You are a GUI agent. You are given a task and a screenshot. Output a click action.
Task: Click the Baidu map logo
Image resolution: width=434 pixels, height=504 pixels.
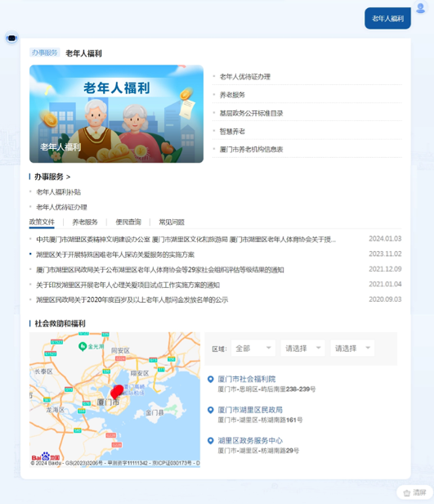pyautogui.click(x=45, y=457)
